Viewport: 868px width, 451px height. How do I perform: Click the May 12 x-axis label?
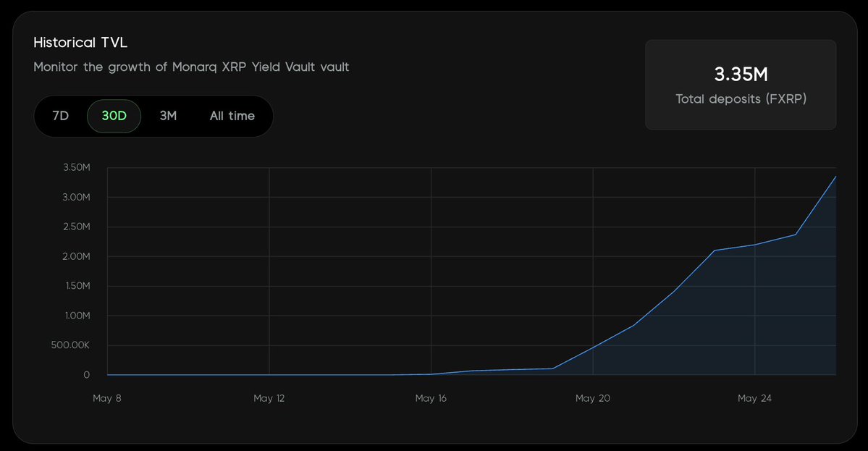click(x=269, y=398)
